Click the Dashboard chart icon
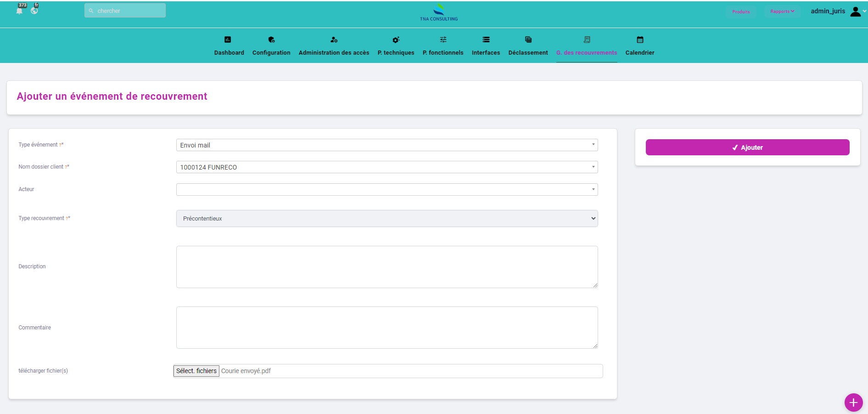 (228, 40)
